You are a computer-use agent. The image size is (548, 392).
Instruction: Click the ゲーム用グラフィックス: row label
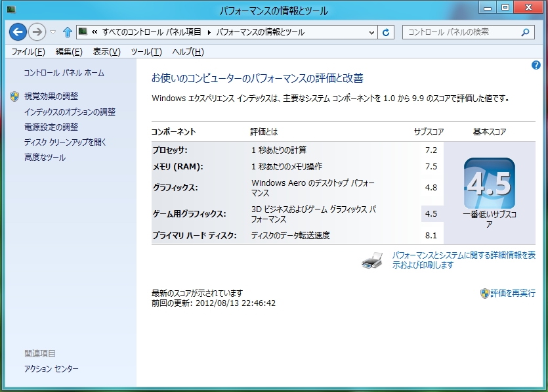(x=189, y=214)
